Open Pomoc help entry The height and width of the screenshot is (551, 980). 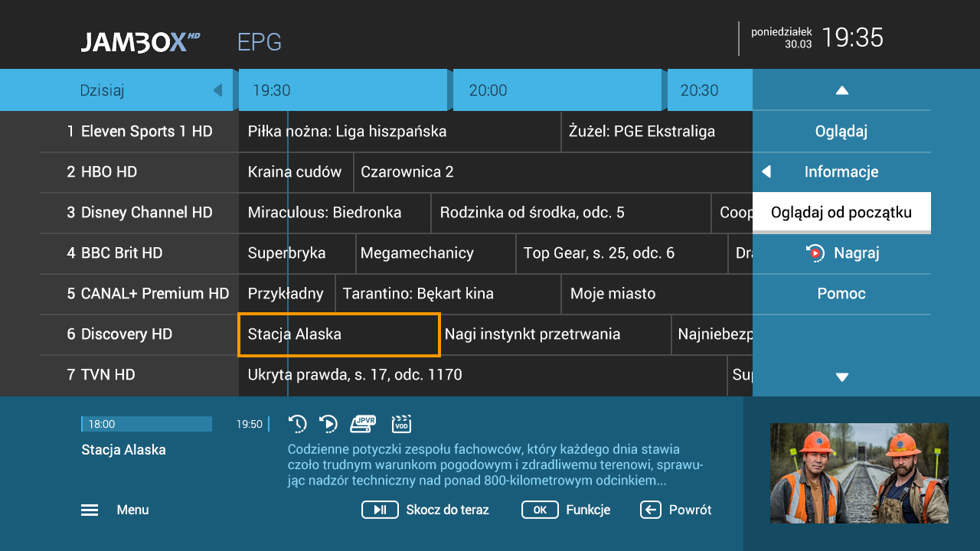tap(841, 294)
